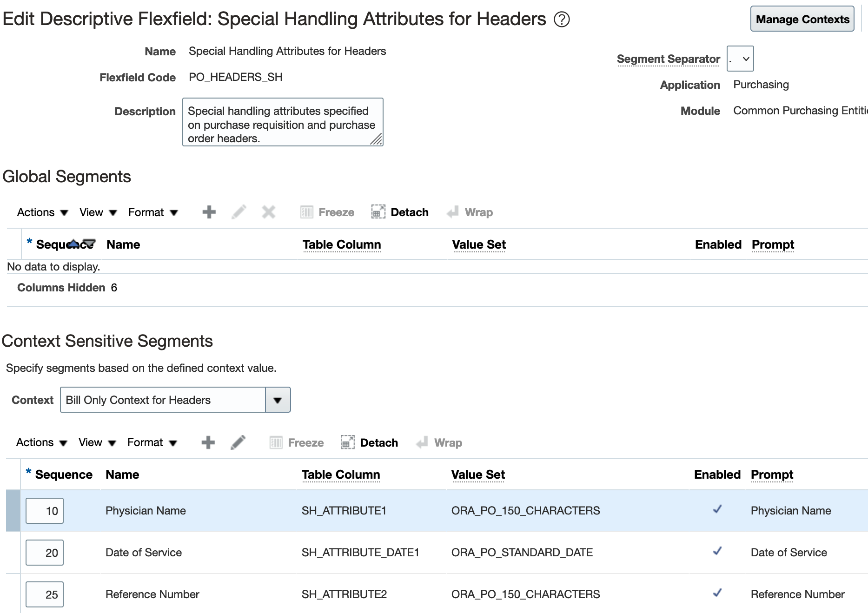Click the Detach icon in Global Segments toolbar
The image size is (868, 613).
(x=378, y=212)
